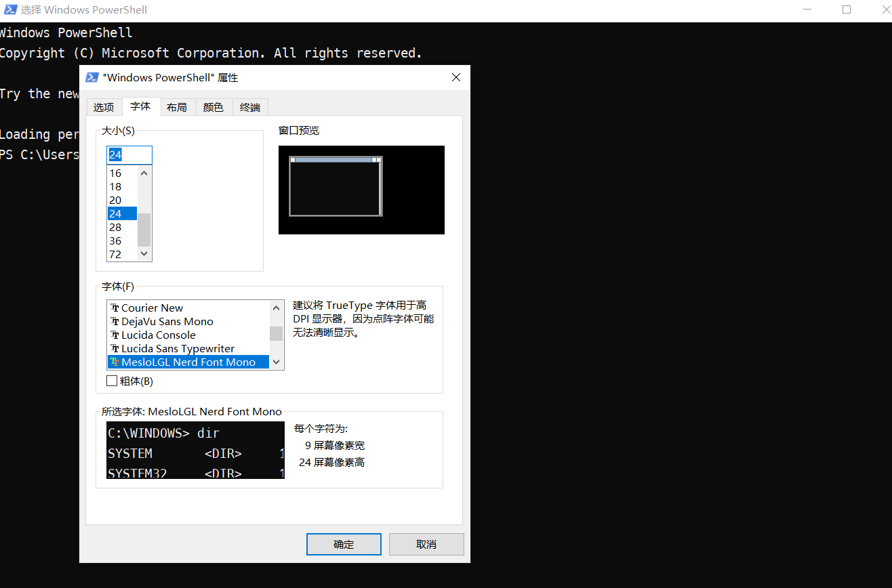Select font size 28 in the list
Viewport: 892px width, 588px height.
coord(122,227)
